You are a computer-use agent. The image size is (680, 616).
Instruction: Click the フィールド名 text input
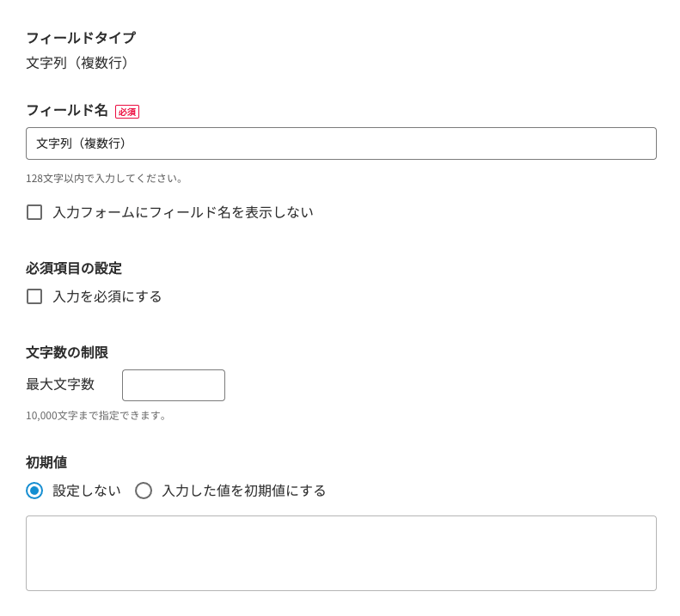click(x=340, y=143)
